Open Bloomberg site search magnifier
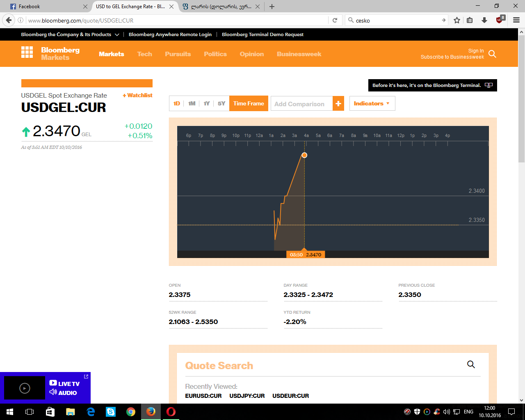Viewport: 525px width, 420px height. coord(493,54)
